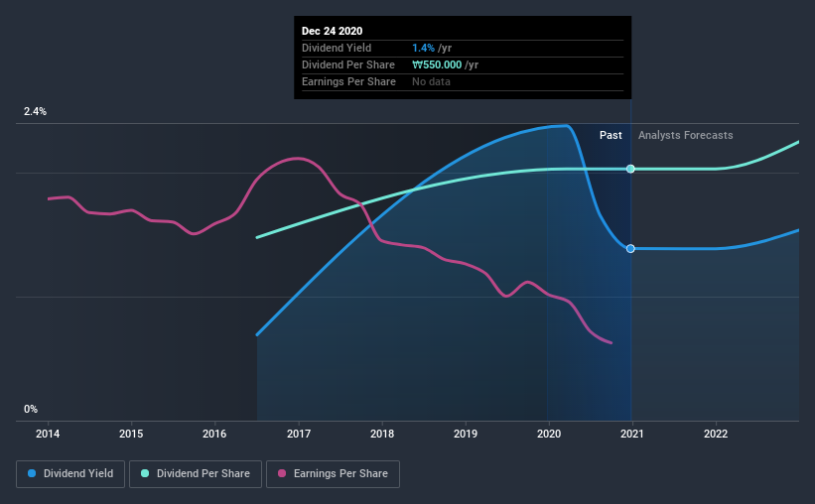
Task: Click the 2020 x-axis label
Action: [x=549, y=434]
